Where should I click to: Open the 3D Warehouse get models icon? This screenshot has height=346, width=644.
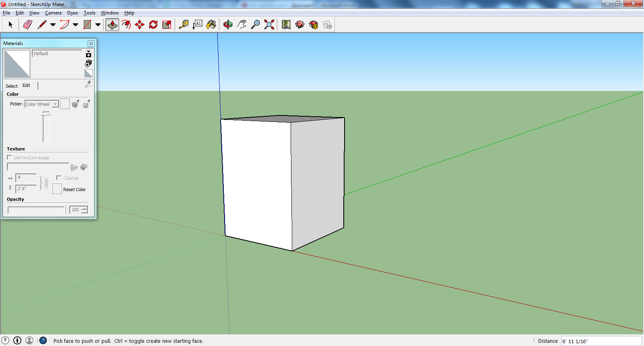[300, 25]
